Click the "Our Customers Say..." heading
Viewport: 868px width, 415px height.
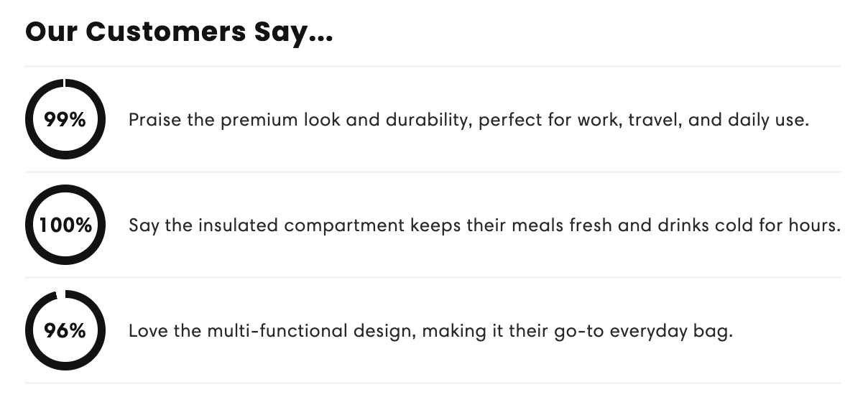coord(179,32)
